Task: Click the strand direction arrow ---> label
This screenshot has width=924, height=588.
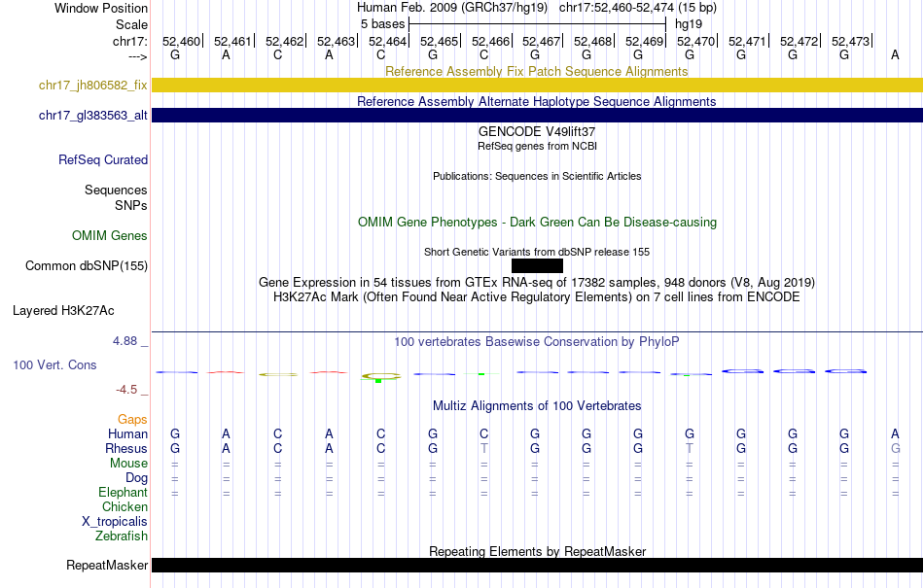Action: tap(138, 56)
